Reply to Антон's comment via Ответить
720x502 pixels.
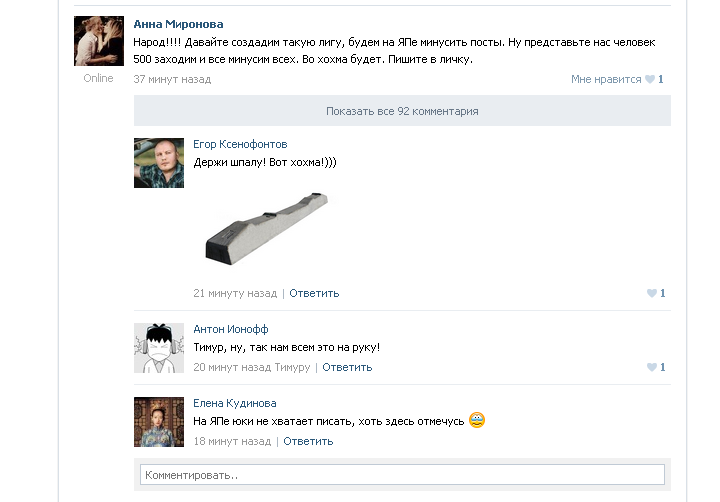tap(347, 367)
